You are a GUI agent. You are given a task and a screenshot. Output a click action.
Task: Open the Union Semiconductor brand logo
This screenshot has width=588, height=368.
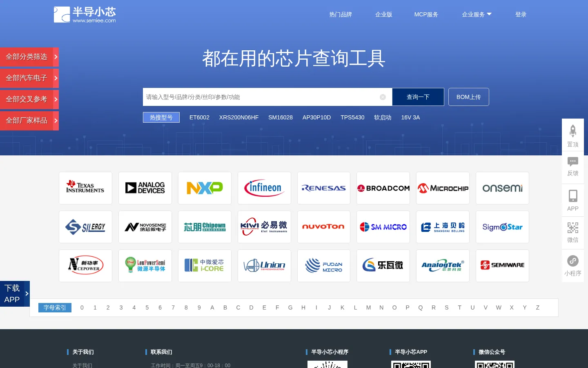264,266
